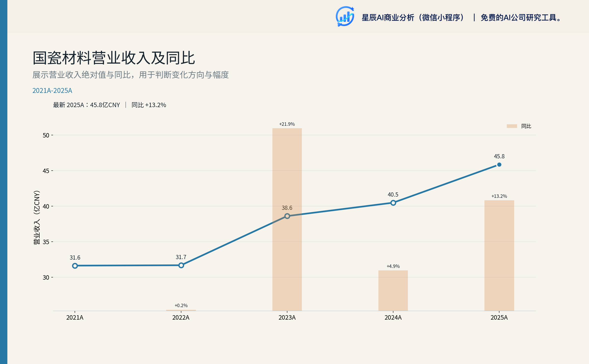Click the 2025A +13.2% bar
The height and width of the screenshot is (364, 589).
(499, 255)
